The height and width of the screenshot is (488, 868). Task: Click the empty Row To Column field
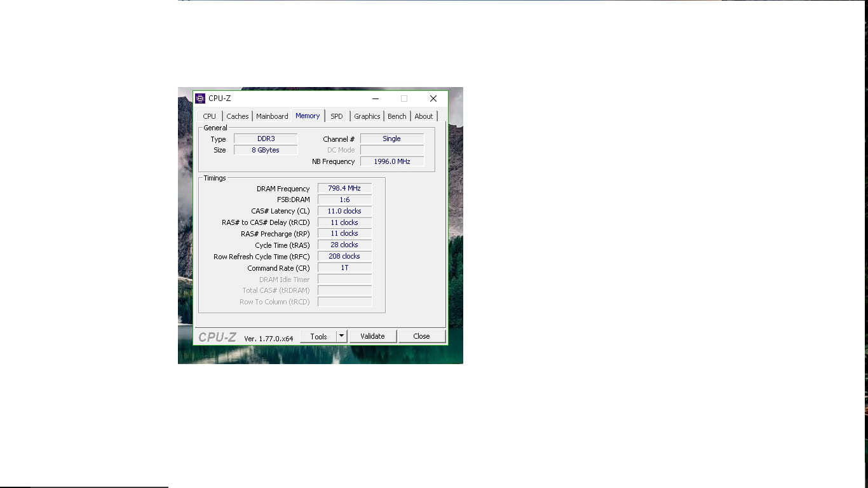pyautogui.click(x=344, y=302)
